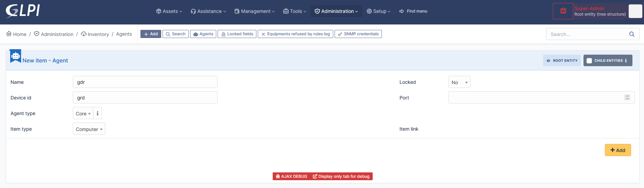Click the Administration shield breadcrumb icon
Screen dimensions: 644x188
(37, 34)
